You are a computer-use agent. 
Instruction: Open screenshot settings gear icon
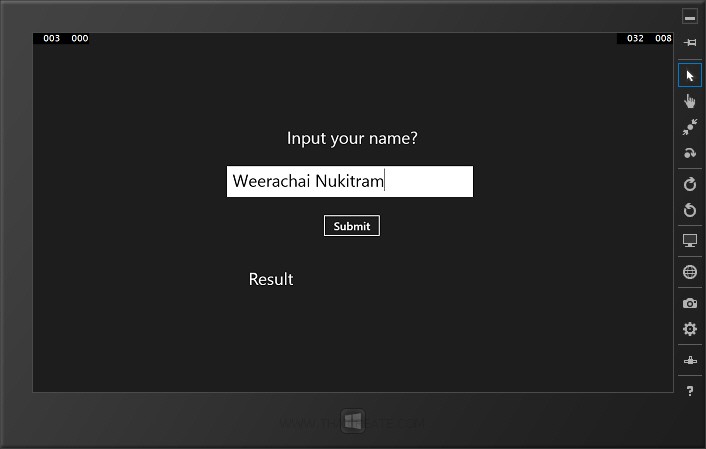[689, 329]
